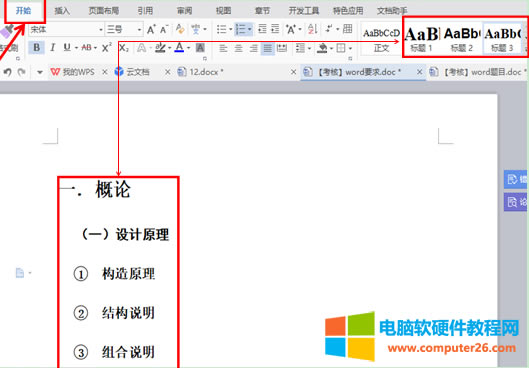Open the 三号 font size dropdown
This screenshot has height=368, width=529.
pyautogui.click(x=124, y=30)
